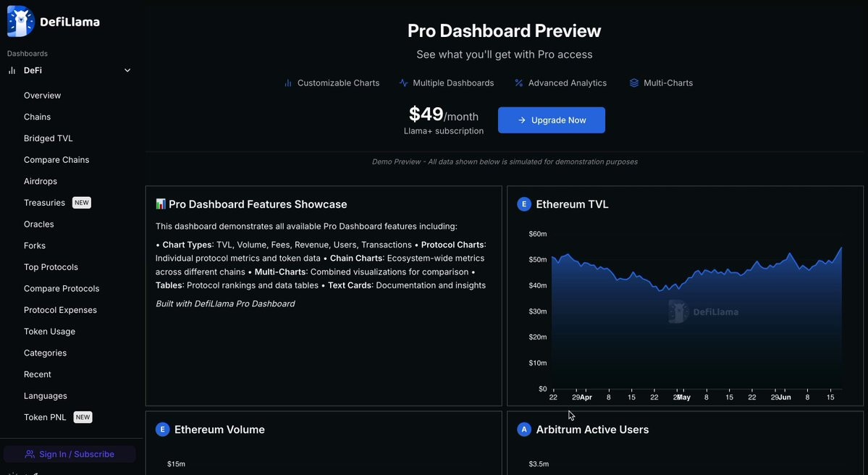The image size is (868, 475).
Task: Open the Oracles page
Action: pyautogui.click(x=39, y=224)
